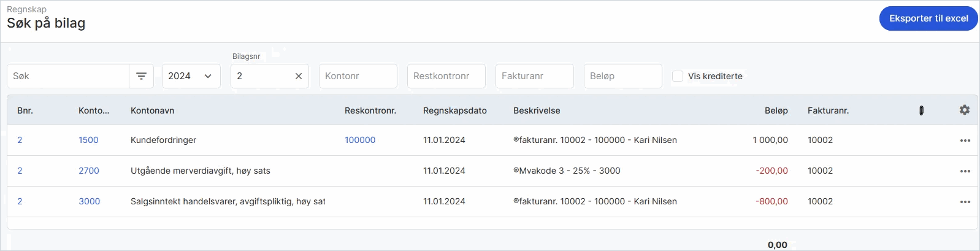Screen dimensions: 980x251
Task: Sort by the Konto... column header
Action: click(94, 110)
